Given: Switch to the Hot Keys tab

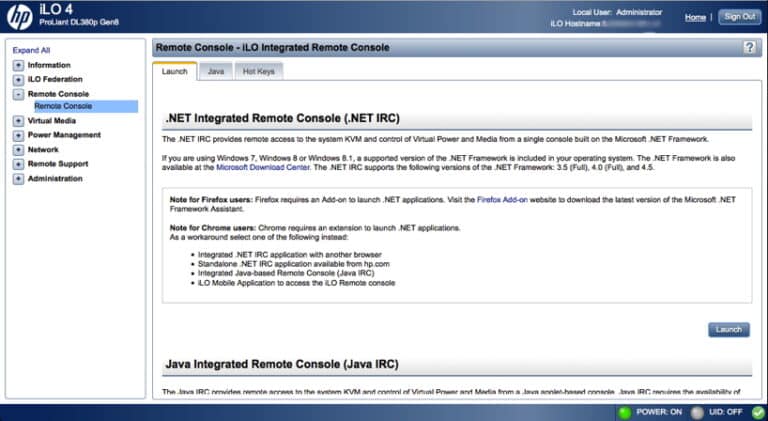Looking at the screenshot, I should [x=259, y=71].
